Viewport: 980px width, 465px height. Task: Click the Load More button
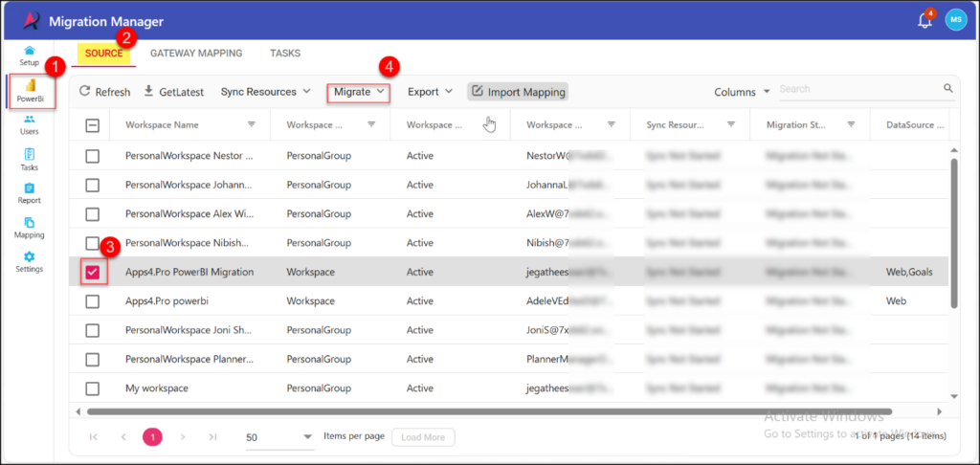click(423, 437)
